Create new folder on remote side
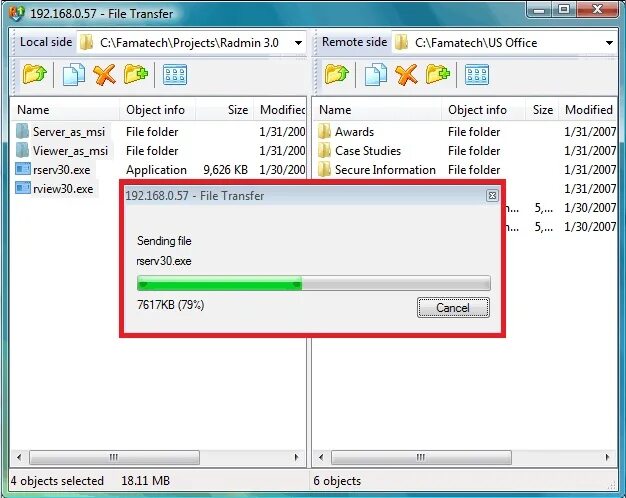This screenshot has height=498, width=626. pos(438,74)
